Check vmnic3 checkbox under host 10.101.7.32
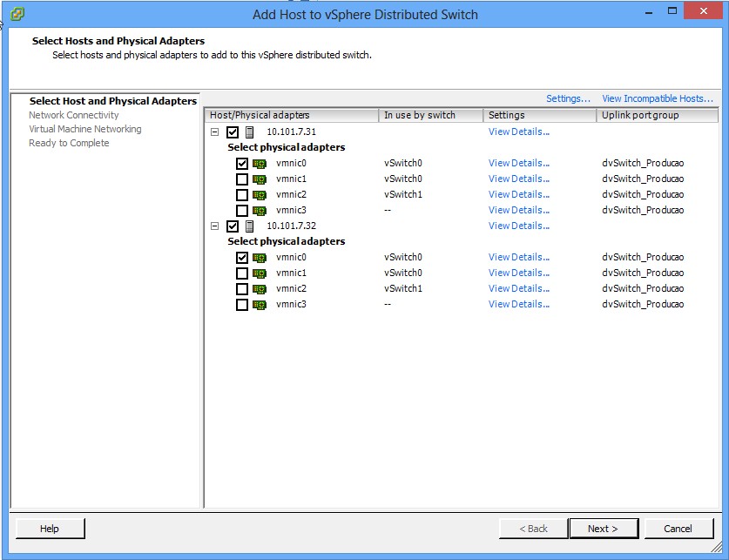The width and height of the screenshot is (729, 560). (x=242, y=305)
